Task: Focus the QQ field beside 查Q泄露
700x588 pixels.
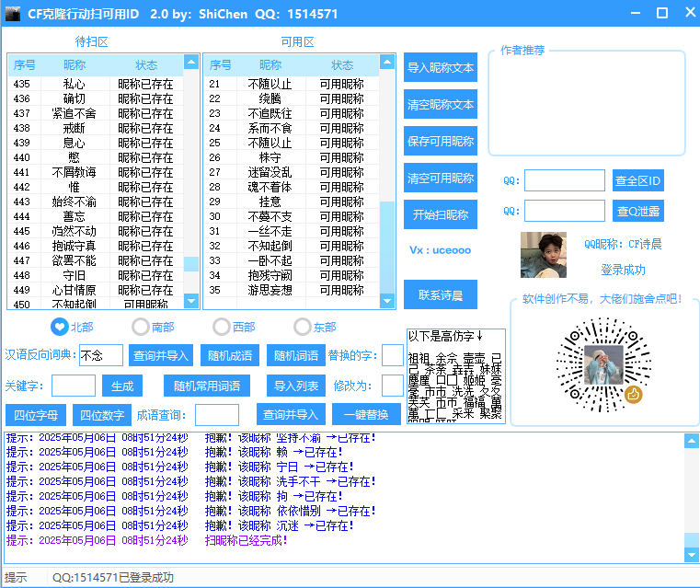Action: coord(564,211)
